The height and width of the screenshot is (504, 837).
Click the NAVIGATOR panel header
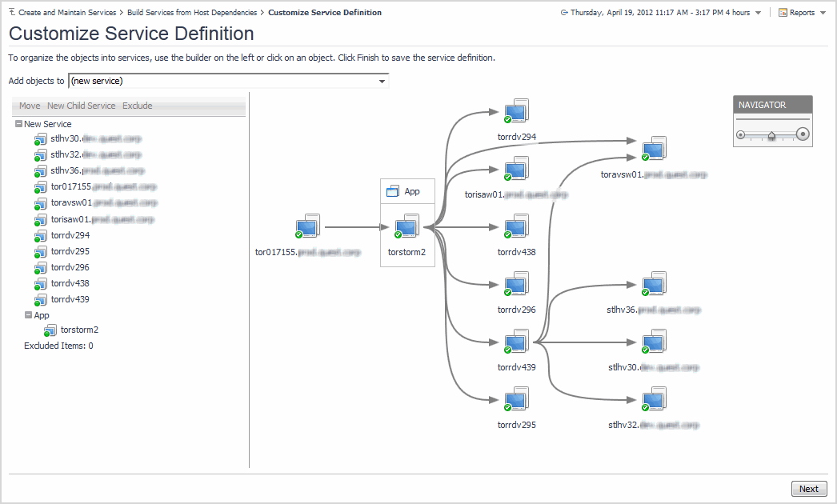772,105
